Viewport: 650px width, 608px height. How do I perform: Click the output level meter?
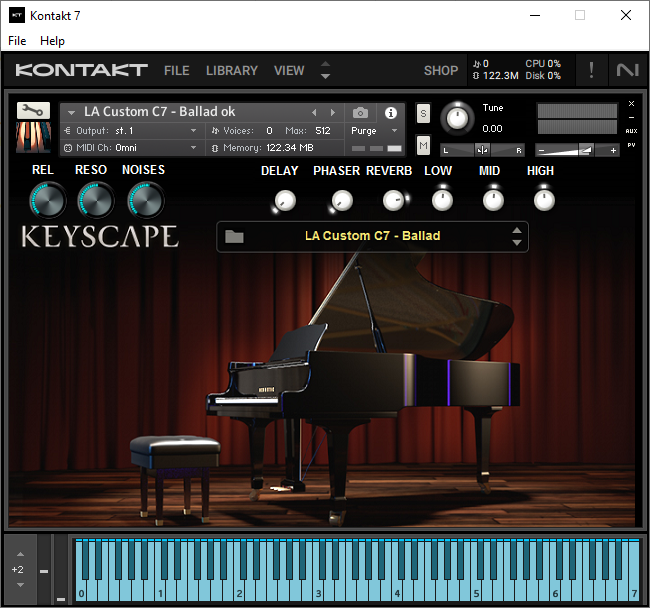[577, 119]
